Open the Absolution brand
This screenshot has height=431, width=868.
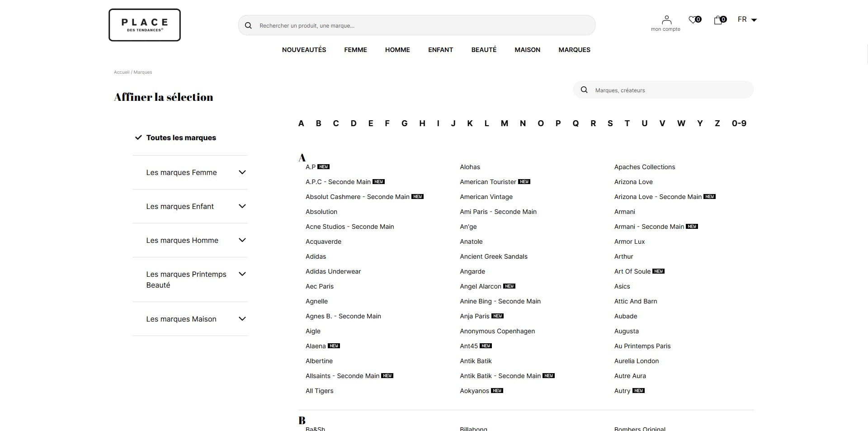321,212
